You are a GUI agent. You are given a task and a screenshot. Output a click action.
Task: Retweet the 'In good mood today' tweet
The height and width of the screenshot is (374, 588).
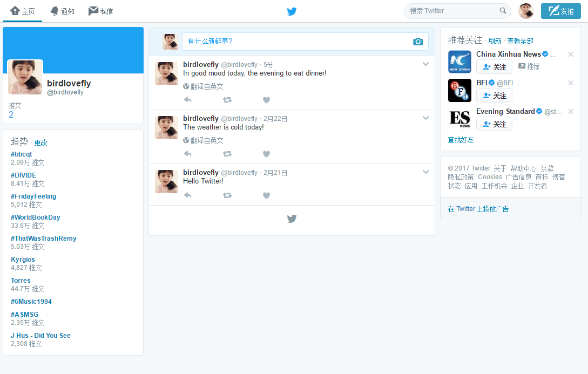pyautogui.click(x=227, y=100)
